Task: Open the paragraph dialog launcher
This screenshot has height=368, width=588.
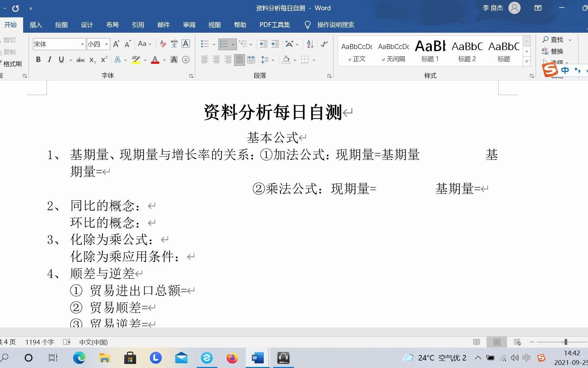Action: 329,76
